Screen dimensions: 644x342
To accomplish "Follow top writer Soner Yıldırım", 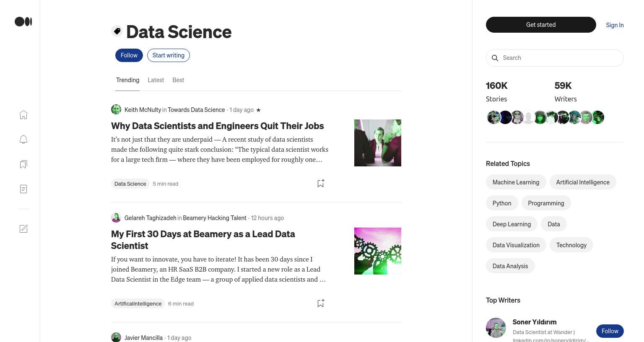I will tap(610, 331).
